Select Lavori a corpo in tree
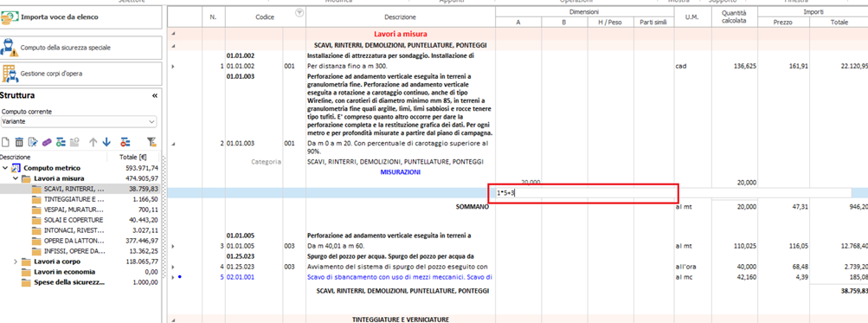This screenshot has height=323, width=868. 57,262
